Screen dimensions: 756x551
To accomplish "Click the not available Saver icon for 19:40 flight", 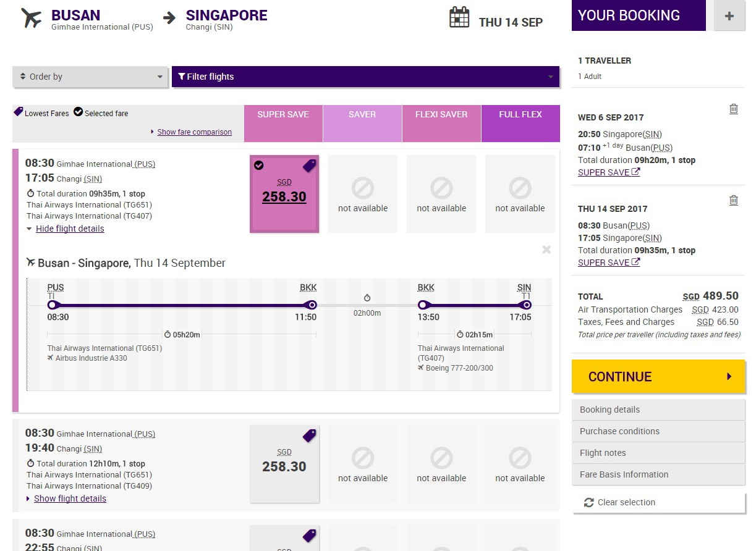I will click(363, 458).
